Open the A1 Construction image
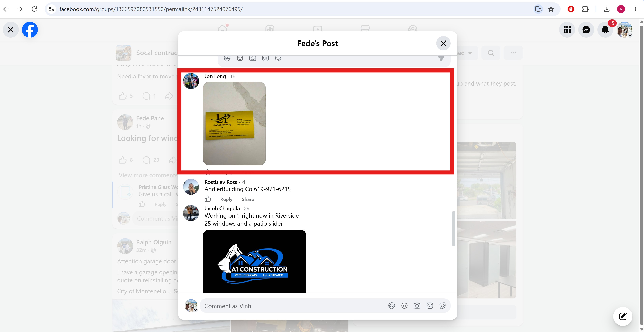Viewport: 644px width, 332px height. (x=255, y=261)
